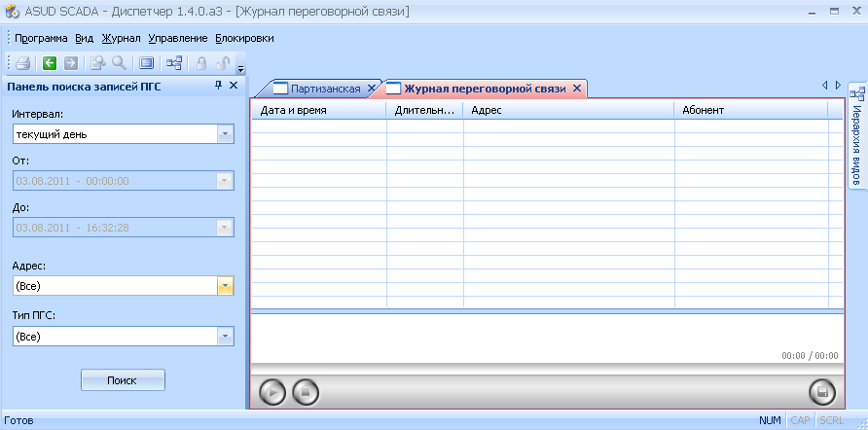Sort by Дата и время column header
This screenshot has height=430, width=868.
318,110
